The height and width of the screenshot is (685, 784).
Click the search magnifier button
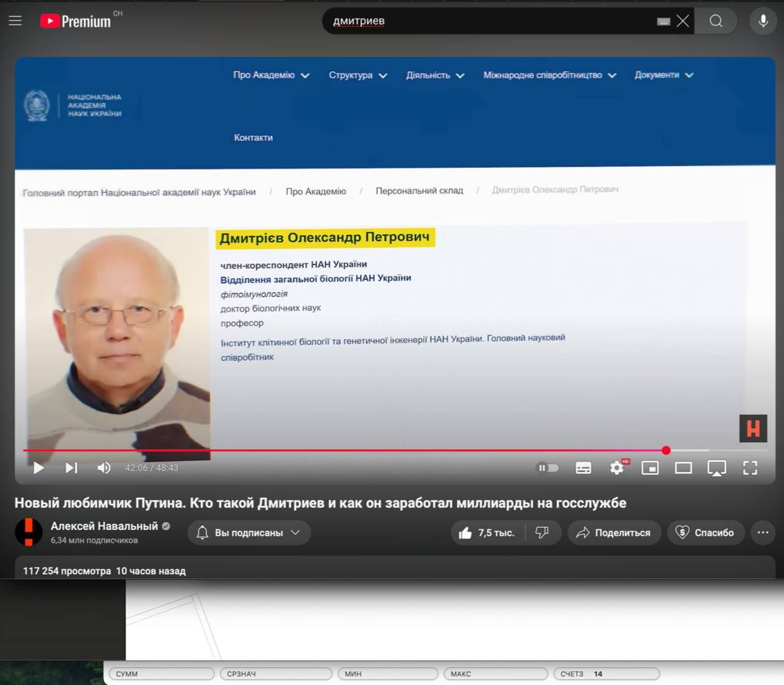(715, 21)
